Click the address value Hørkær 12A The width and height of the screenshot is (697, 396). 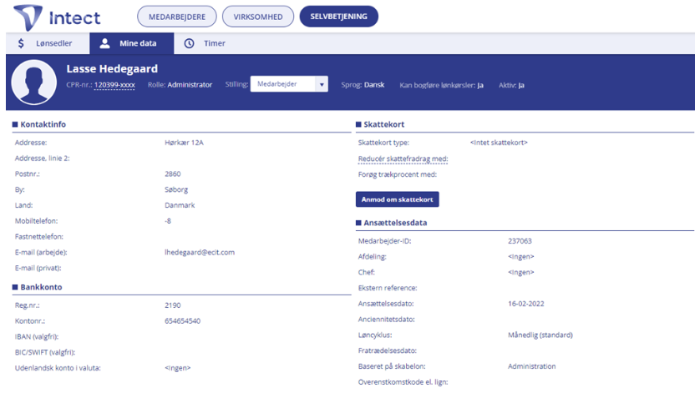point(184,143)
